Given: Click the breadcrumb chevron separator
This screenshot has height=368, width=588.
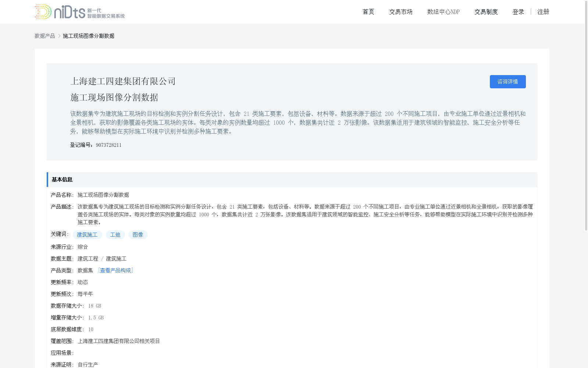Looking at the screenshot, I should point(59,36).
